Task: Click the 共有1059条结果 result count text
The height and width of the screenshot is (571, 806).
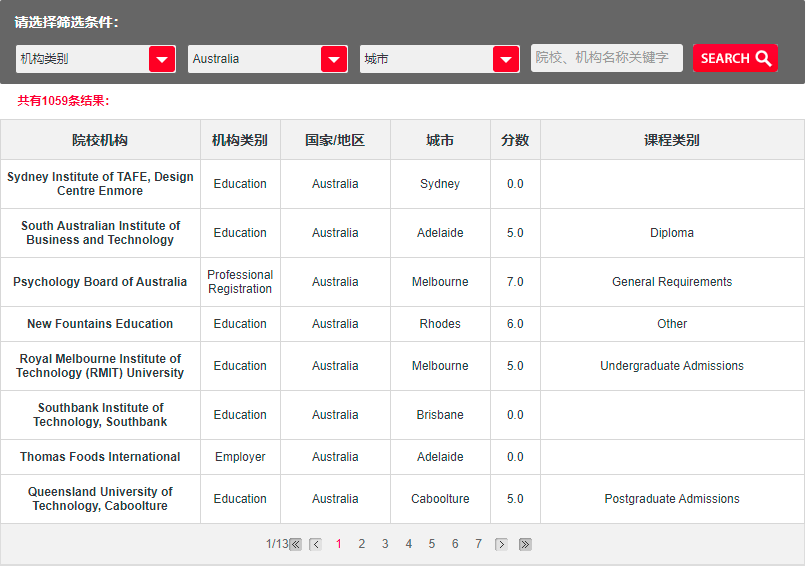Action: [64, 101]
